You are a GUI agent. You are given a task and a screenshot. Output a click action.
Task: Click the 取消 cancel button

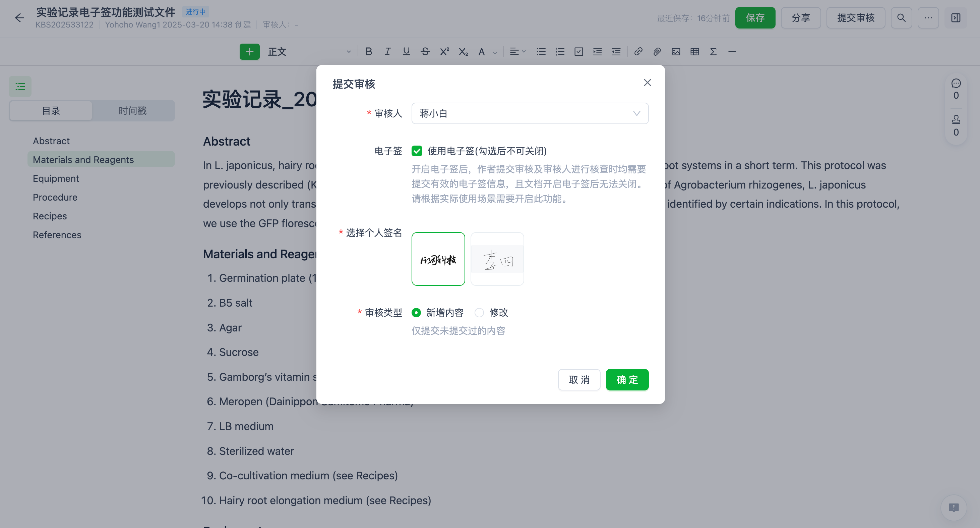[x=578, y=379]
